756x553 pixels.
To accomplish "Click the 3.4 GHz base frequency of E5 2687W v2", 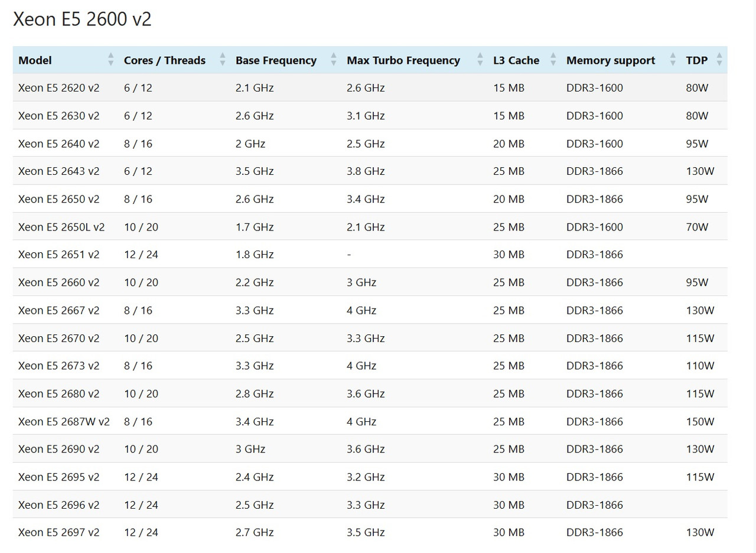I will (255, 421).
